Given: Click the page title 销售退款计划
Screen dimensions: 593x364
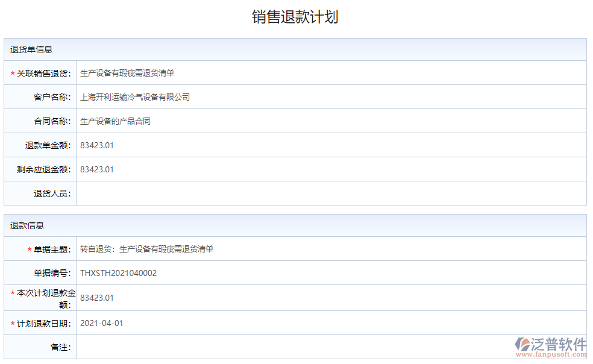Looking at the screenshot, I should (296, 17).
